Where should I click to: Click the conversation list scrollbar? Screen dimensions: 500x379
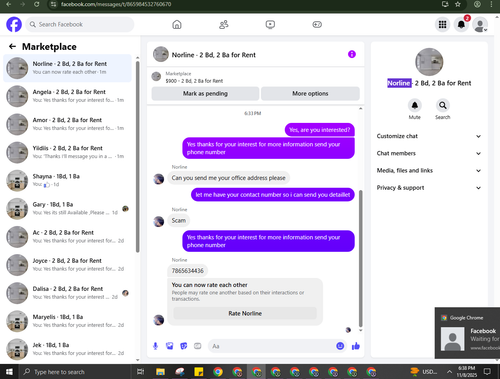[138, 157]
